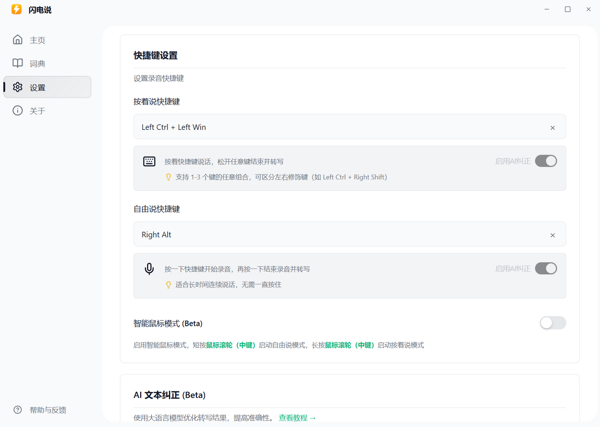Enable 智能鼠标模式 (Beta) switch
This screenshot has width=600, height=427.
click(x=552, y=323)
